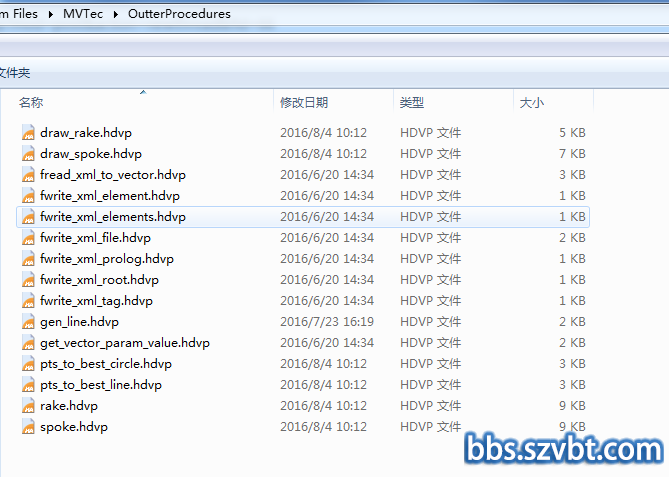The width and height of the screenshot is (669, 477).
Task: Select the get_vector_param_value.hdvp file icon
Action: click(x=28, y=343)
